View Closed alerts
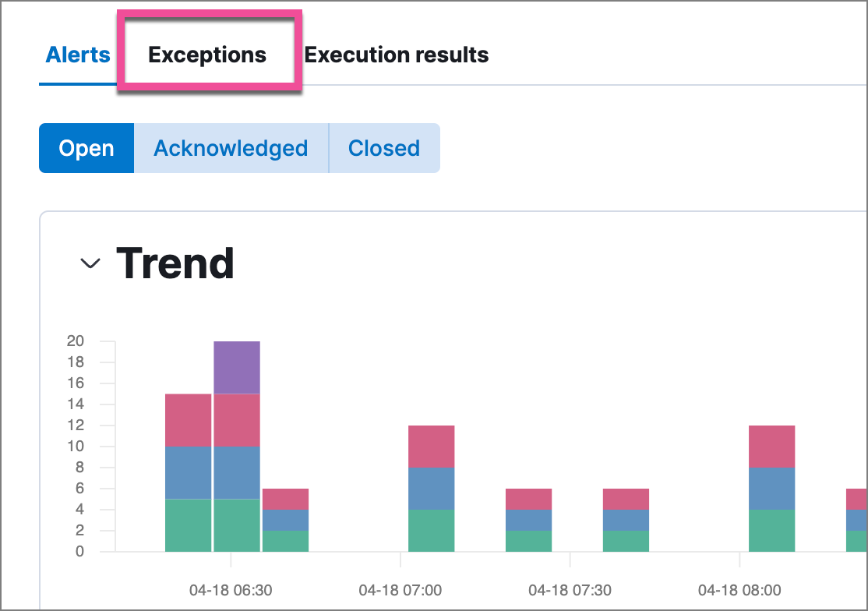This screenshot has width=868, height=611. [384, 148]
